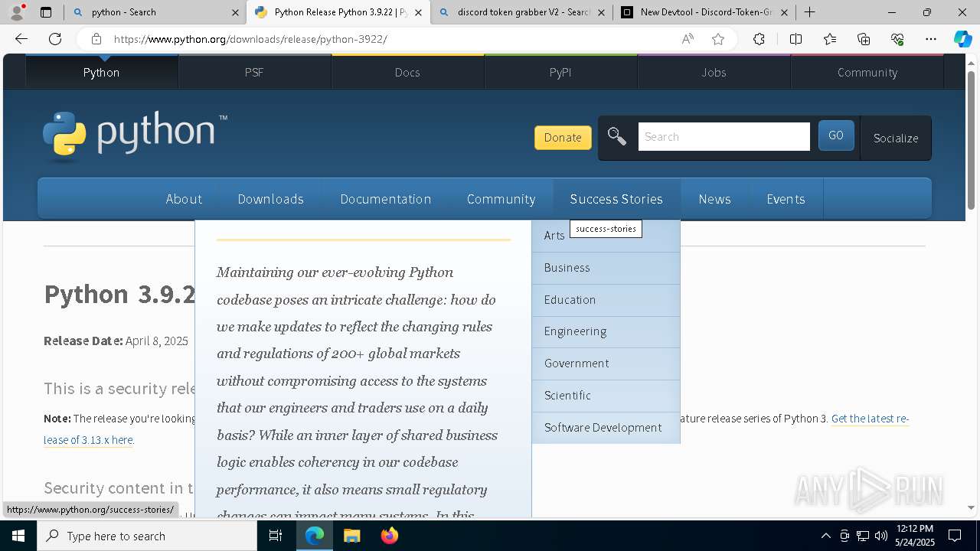980x551 pixels.
Task: Reload the page with refresh icon
Action: pyautogui.click(x=55, y=39)
